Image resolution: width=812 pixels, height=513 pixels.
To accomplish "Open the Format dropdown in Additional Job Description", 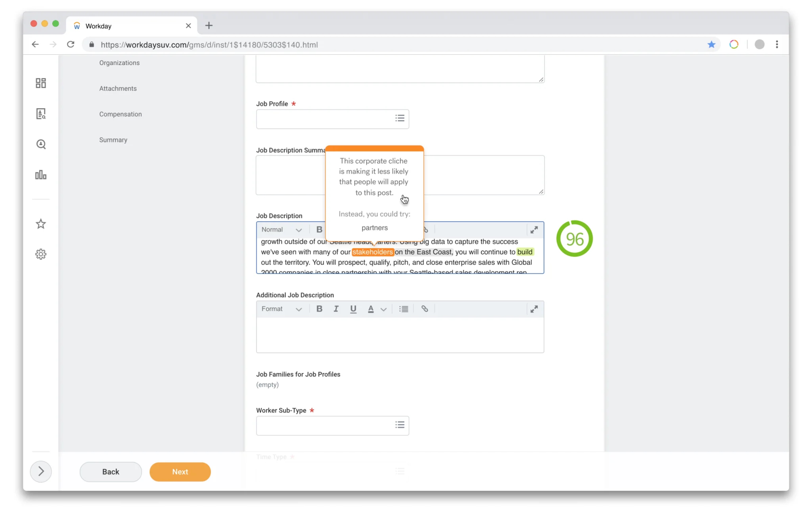I will (x=281, y=309).
